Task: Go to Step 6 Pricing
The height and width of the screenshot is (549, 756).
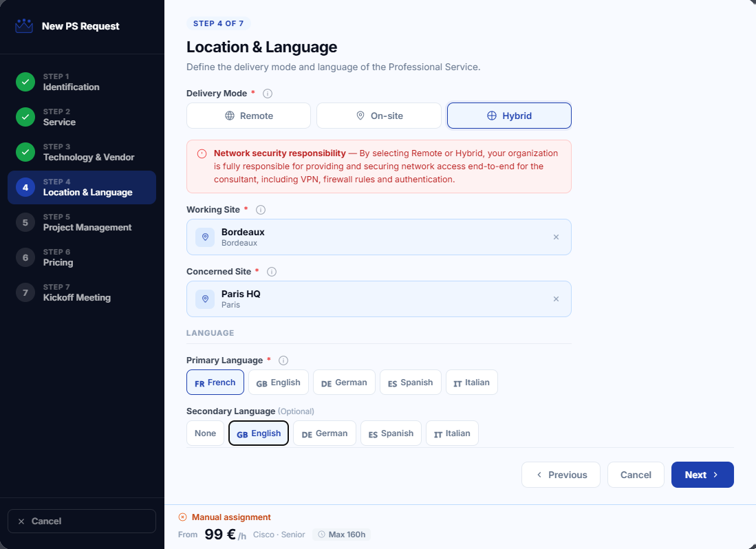Action: [82, 258]
